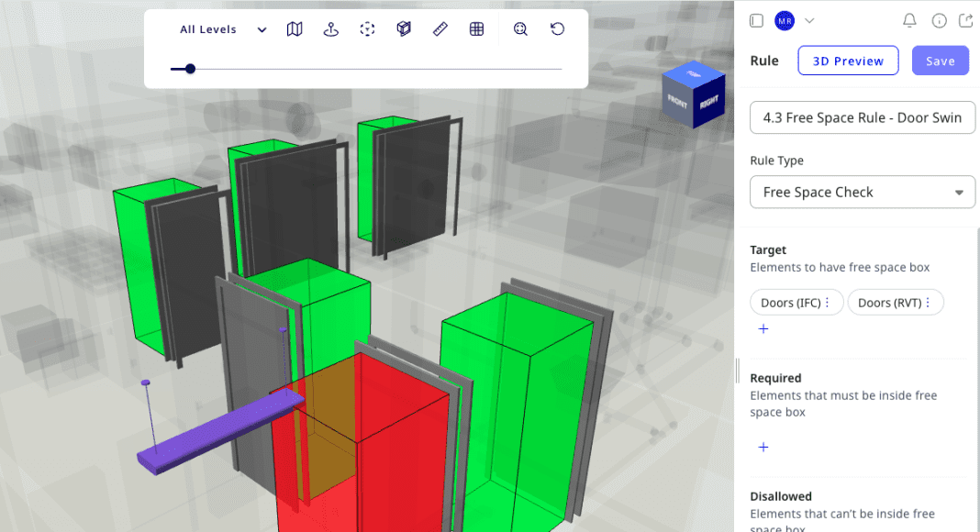
Task: Click the 3D Preview button
Action: [848, 61]
